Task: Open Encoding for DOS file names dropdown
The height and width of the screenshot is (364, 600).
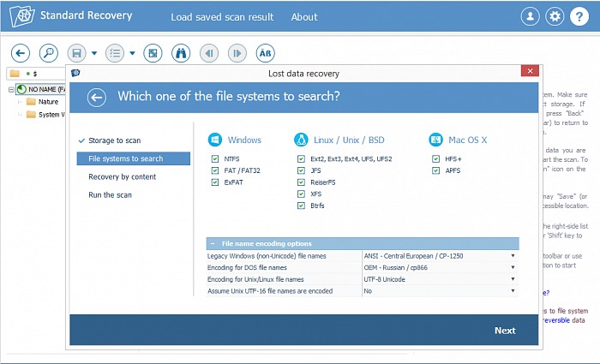Action: click(x=513, y=267)
